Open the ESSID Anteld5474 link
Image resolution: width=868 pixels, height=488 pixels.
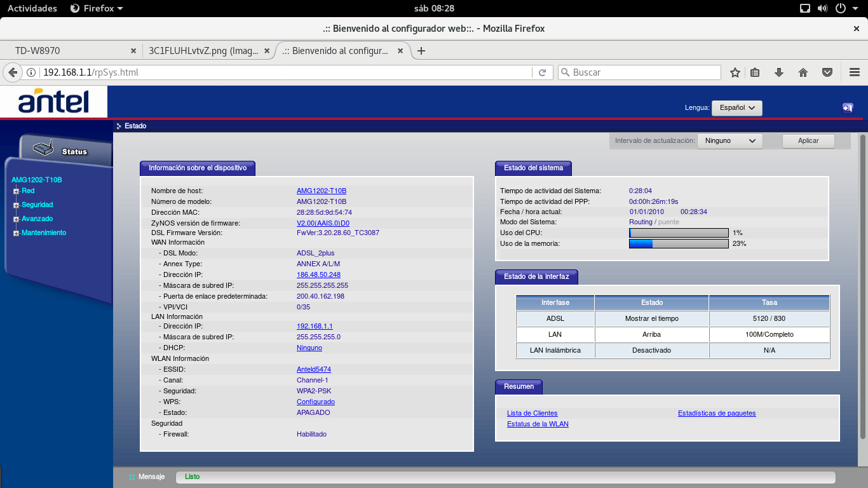(314, 369)
